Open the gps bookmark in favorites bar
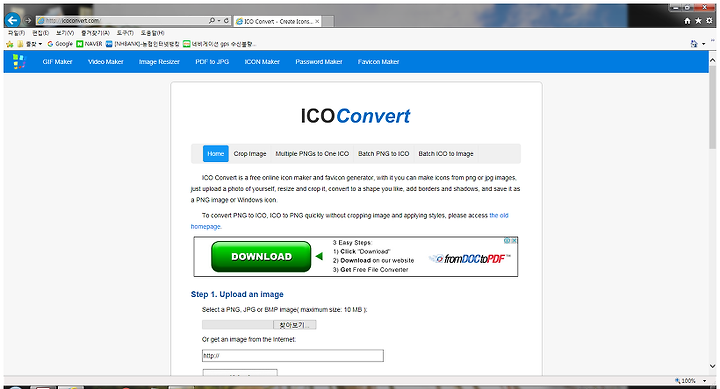 [x=219, y=44]
